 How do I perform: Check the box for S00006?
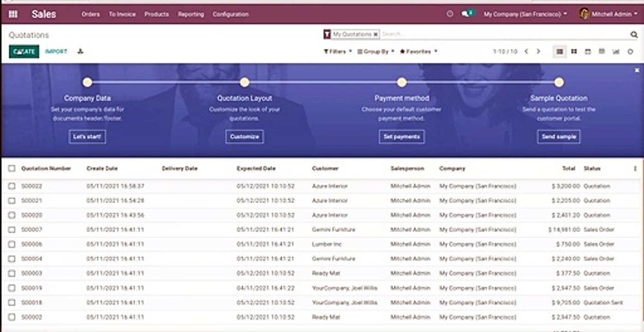click(12, 244)
